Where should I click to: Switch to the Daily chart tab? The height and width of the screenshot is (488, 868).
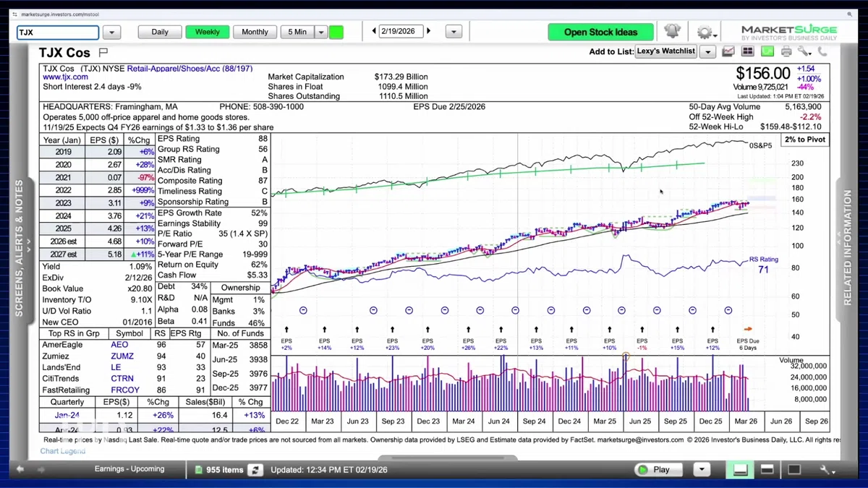click(160, 32)
